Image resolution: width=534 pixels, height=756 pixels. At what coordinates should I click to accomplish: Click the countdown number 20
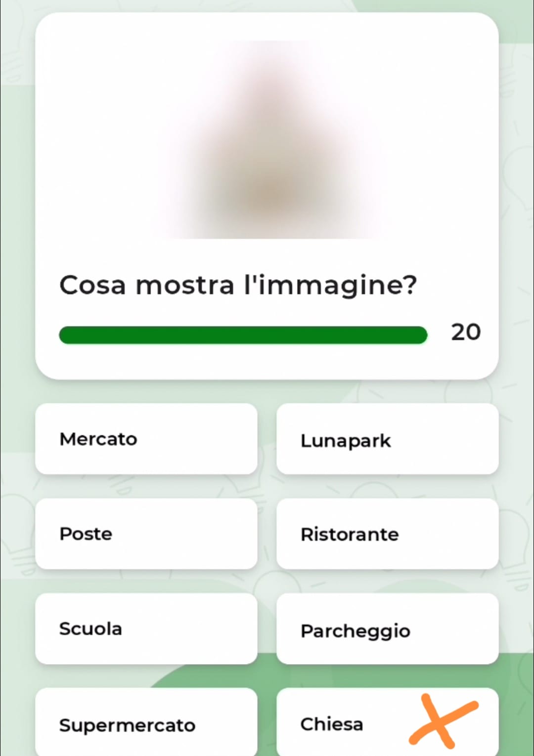click(466, 332)
